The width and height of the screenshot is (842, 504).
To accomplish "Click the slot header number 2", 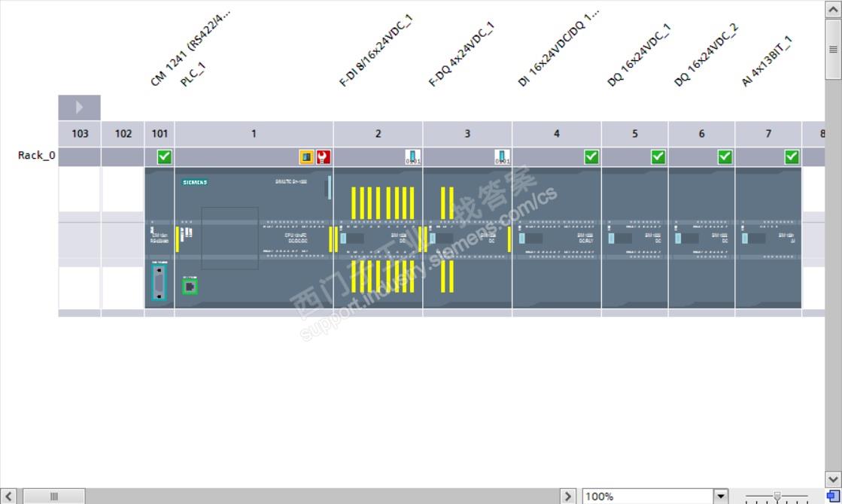I will (378, 134).
